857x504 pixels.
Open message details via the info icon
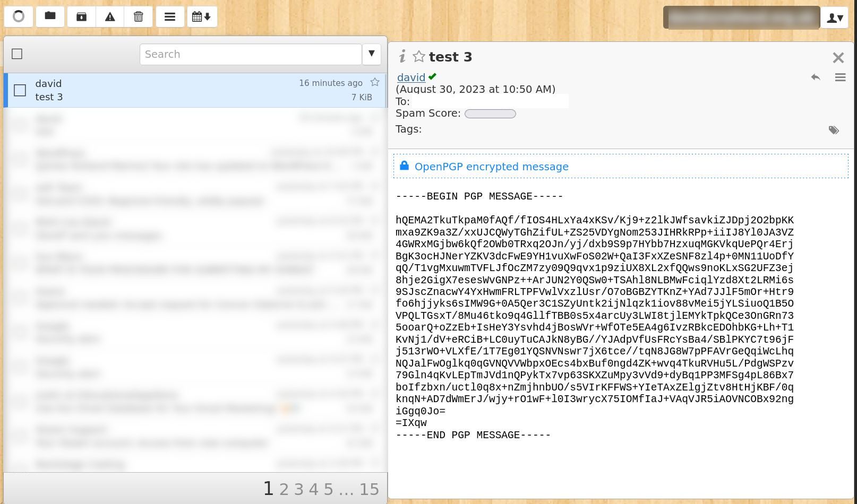pyautogui.click(x=403, y=56)
